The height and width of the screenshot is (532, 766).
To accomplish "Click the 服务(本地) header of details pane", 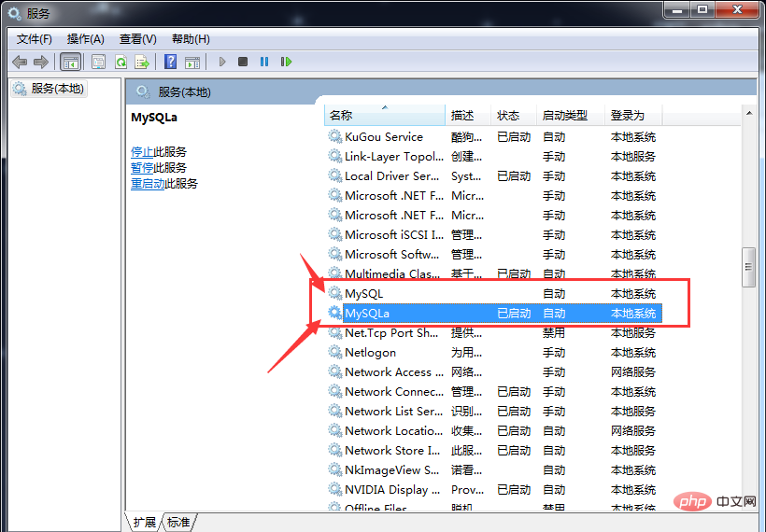I will click(184, 91).
